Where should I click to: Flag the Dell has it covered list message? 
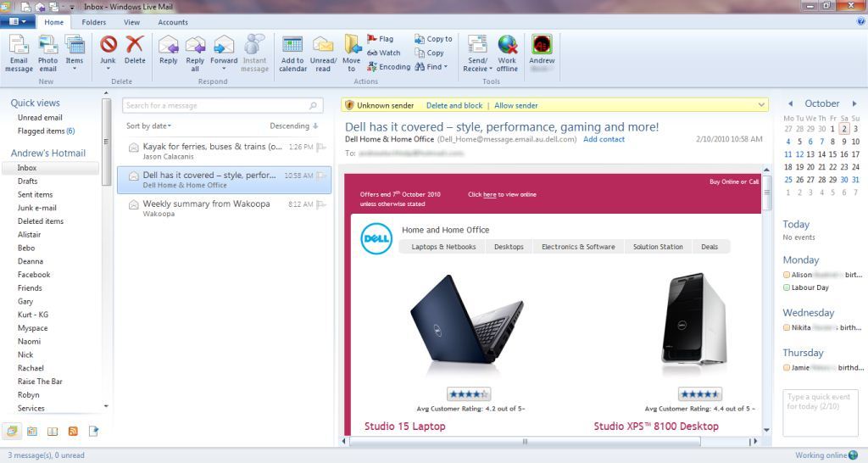click(x=321, y=176)
